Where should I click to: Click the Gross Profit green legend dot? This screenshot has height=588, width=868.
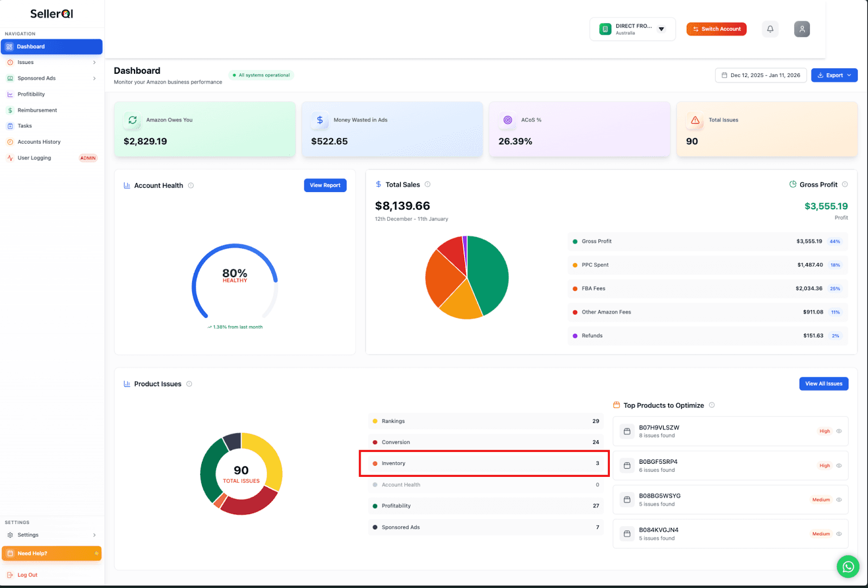[575, 241]
